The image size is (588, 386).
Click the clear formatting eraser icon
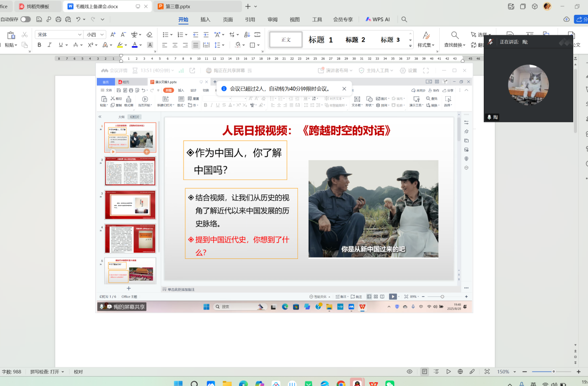click(149, 35)
